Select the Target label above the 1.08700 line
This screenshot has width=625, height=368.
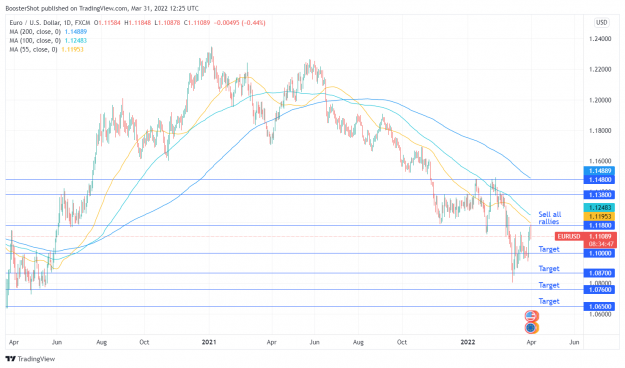(549, 269)
